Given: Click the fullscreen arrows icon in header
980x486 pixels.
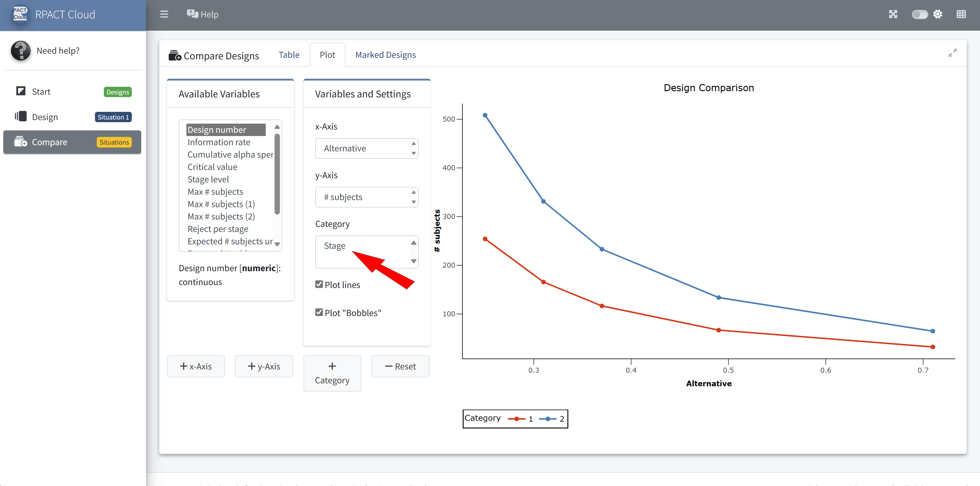Looking at the screenshot, I should point(893,14).
